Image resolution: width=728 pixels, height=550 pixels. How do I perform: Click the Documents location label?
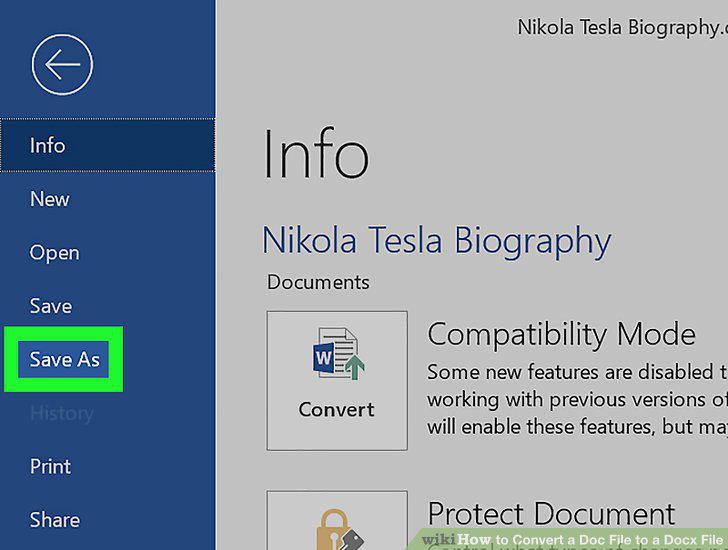pos(318,282)
